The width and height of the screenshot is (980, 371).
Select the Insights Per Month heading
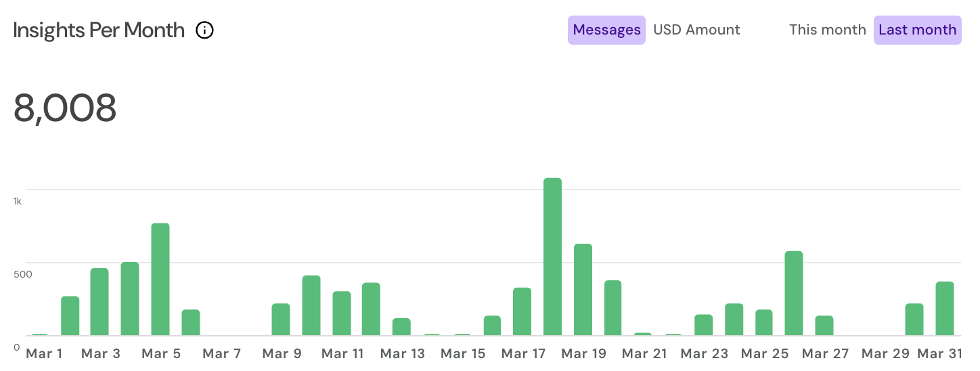point(99,30)
